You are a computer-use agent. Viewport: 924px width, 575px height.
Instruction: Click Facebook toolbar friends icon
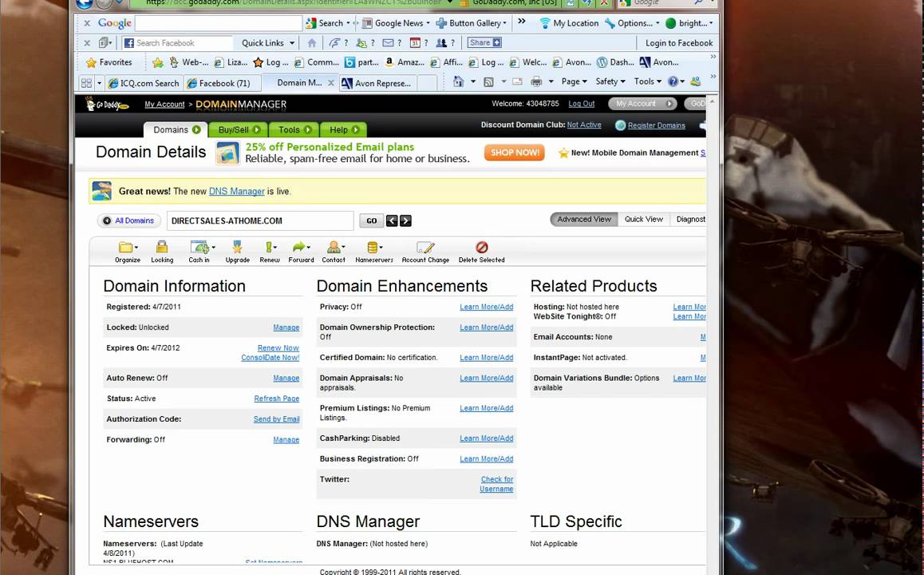(x=440, y=42)
